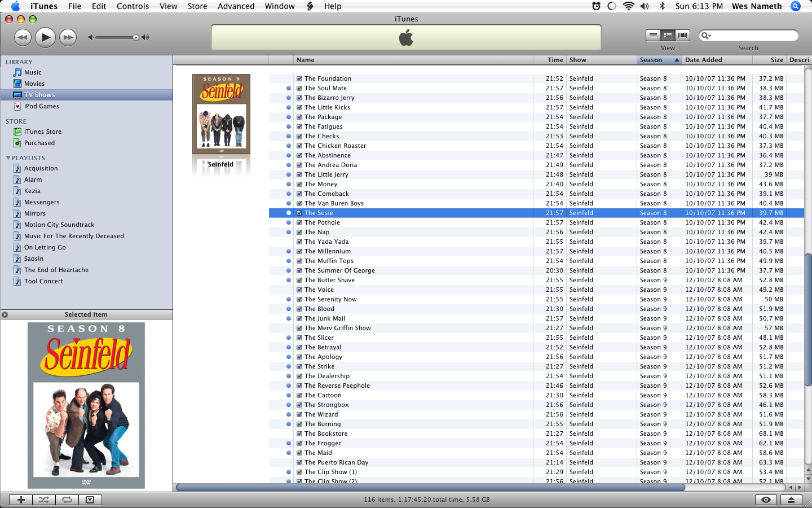
Task: Uncheck The Merv Griffin Show checkbox
Action: point(299,328)
